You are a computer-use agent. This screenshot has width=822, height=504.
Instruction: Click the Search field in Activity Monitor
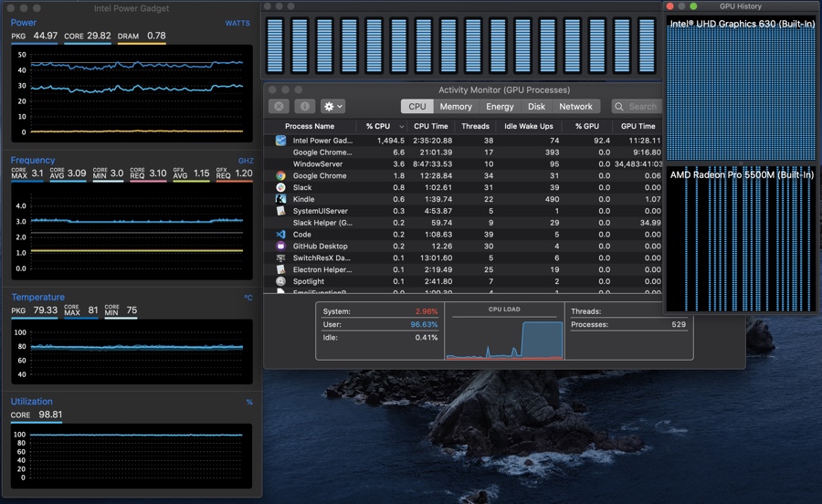(x=637, y=106)
